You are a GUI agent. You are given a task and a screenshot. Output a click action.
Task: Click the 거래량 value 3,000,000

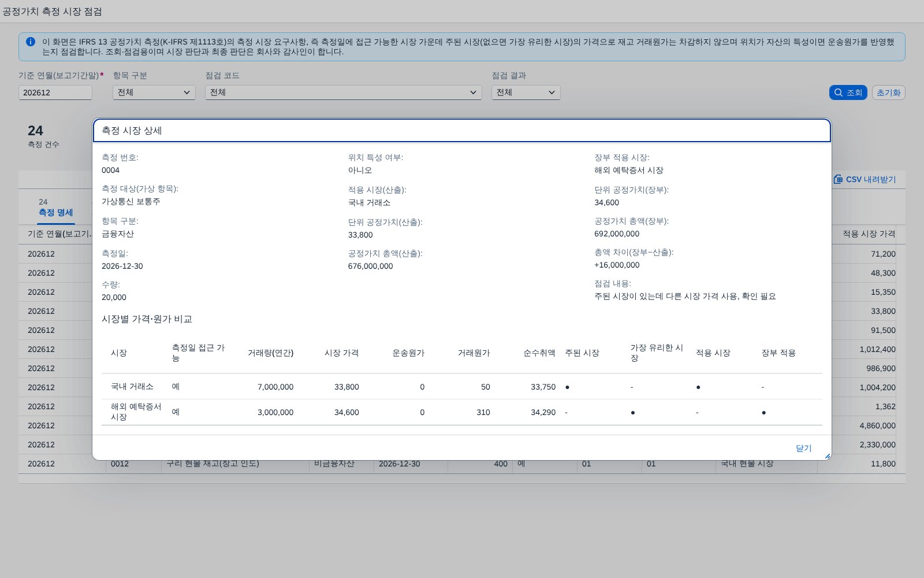click(x=275, y=412)
